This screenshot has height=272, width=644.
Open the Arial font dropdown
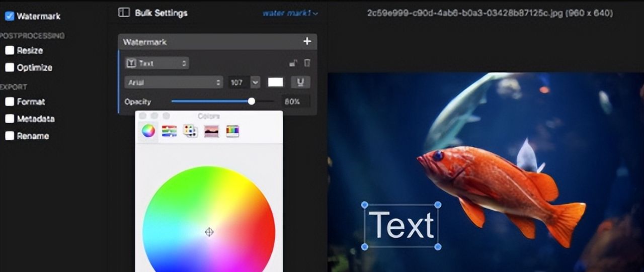point(174,82)
